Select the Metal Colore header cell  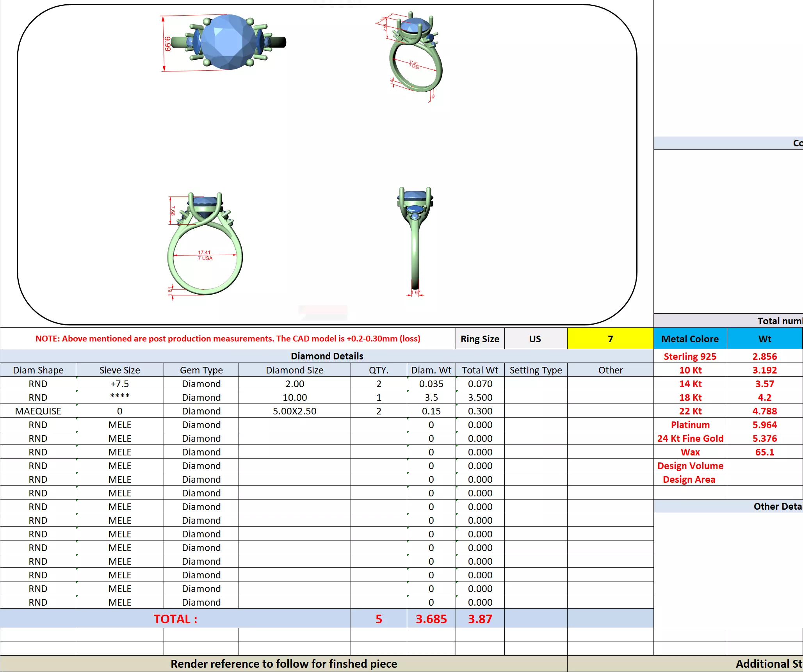pyautogui.click(x=690, y=339)
